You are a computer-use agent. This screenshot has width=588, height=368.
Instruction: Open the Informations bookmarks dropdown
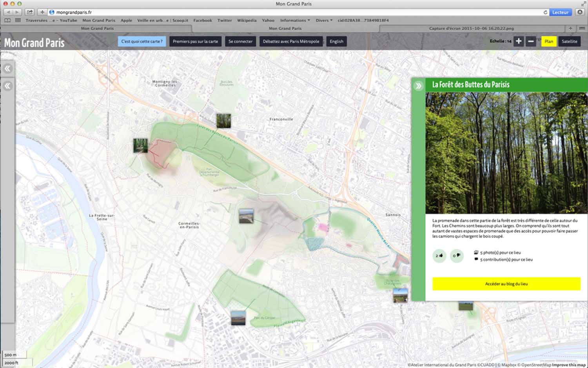click(x=295, y=20)
